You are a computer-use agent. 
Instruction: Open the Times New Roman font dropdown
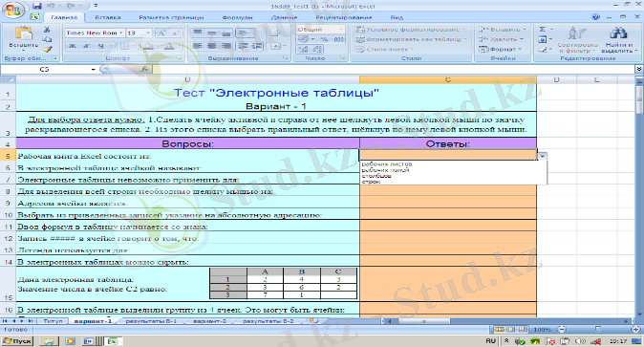click(121, 33)
